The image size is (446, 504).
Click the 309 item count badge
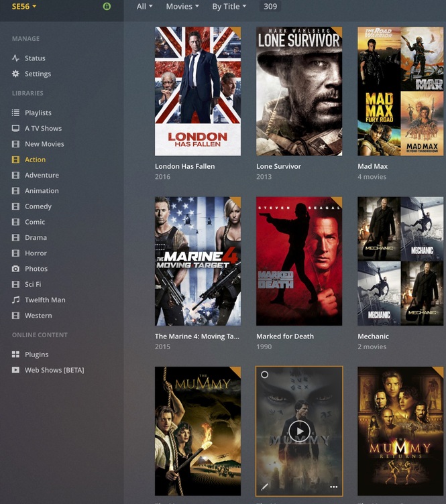(270, 6)
